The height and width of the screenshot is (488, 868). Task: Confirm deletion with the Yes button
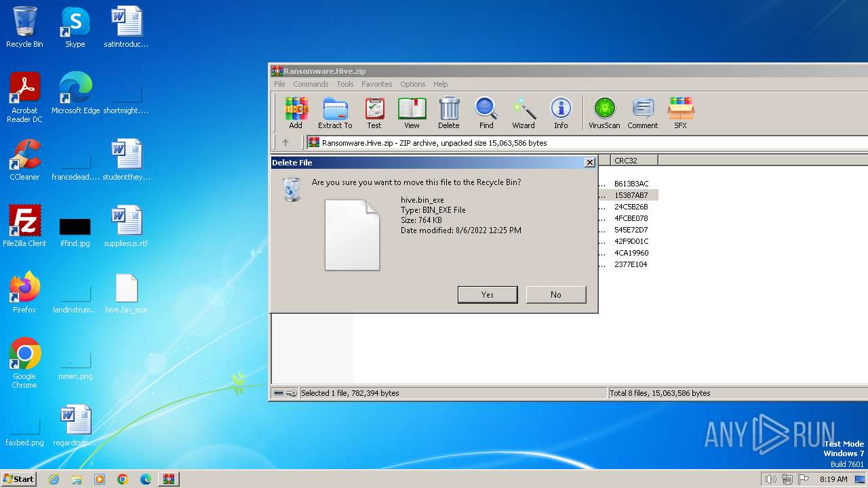(x=488, y=294)
